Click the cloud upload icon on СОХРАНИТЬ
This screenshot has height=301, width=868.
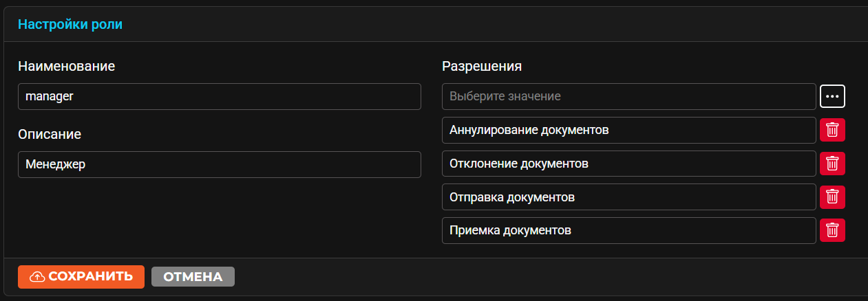point(38,277)
